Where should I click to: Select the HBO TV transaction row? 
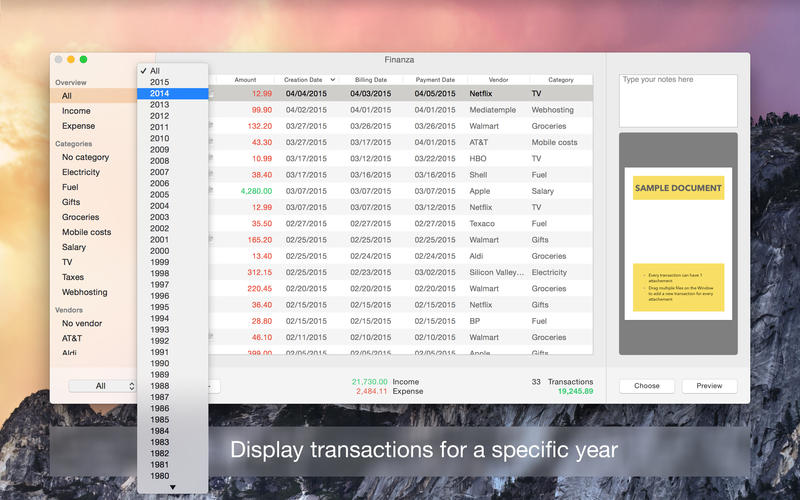(401, 159)
